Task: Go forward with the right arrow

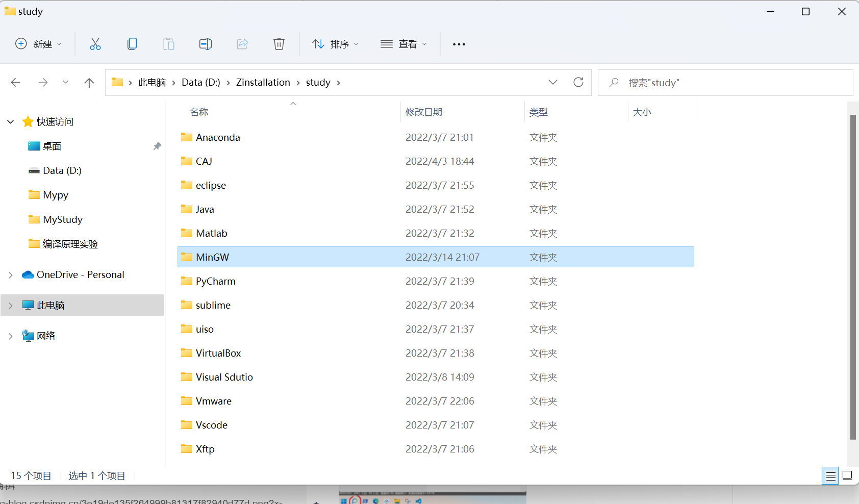Action: tap(43, 83)
